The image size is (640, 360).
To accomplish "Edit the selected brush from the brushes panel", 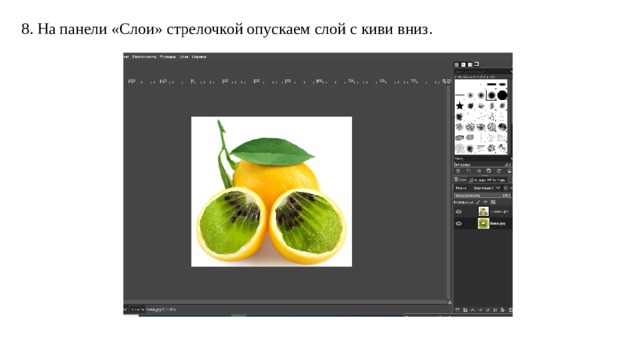I will tap(458, 171).
